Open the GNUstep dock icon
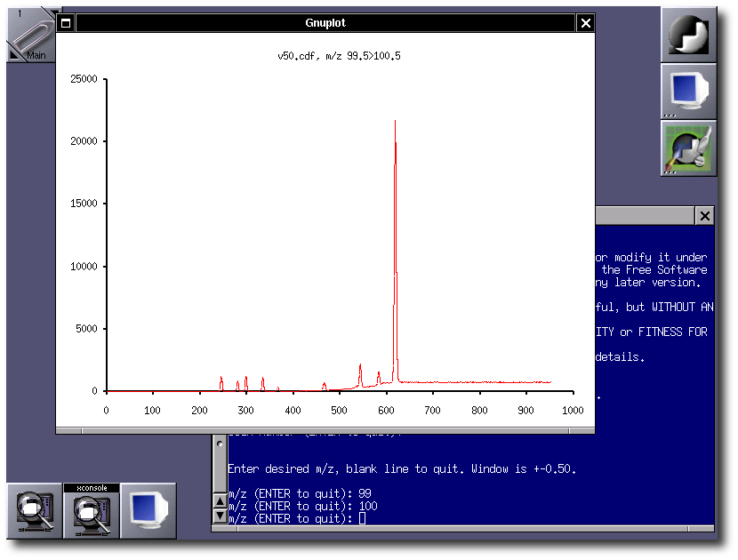The height and width of the screenshot is (560, 738). tap(688, 36)
